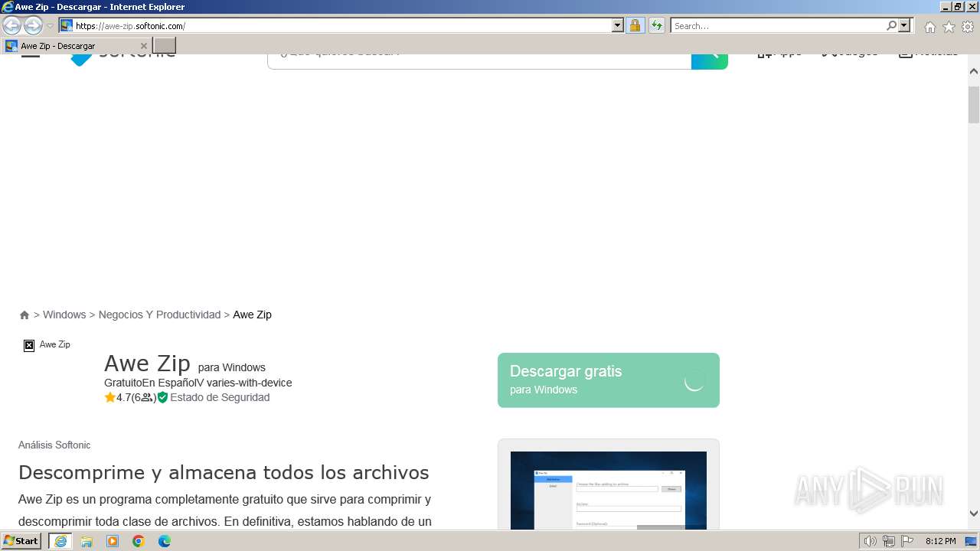980x551 pixels.
Task: Click the Descargar gratis button
Action: pyautogui.click(x=609, y=380)
